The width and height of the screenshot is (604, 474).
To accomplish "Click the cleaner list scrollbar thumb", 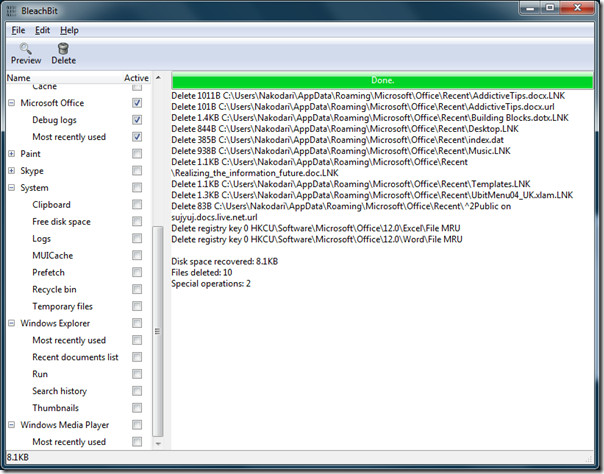I will (158, 331).
